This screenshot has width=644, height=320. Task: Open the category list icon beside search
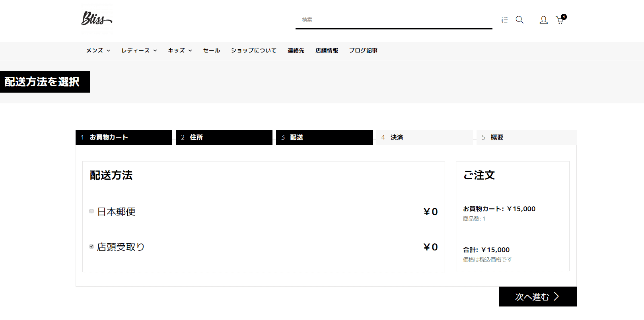505,20
